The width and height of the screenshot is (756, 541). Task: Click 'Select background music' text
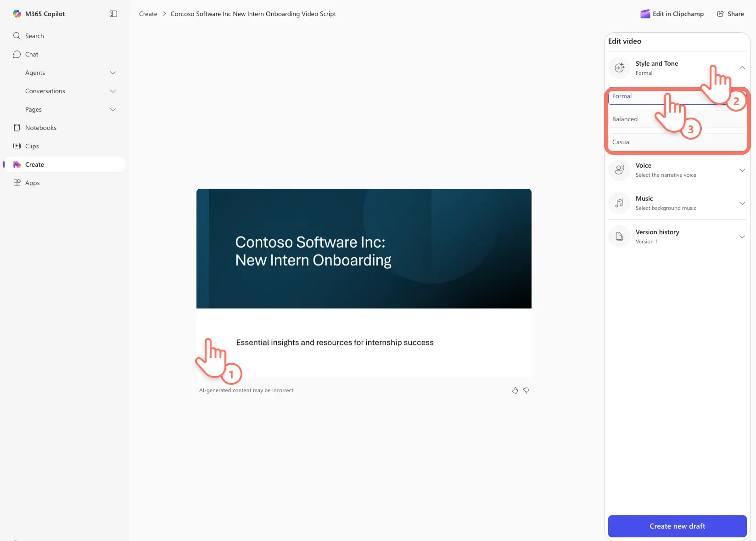pos(666,208)
